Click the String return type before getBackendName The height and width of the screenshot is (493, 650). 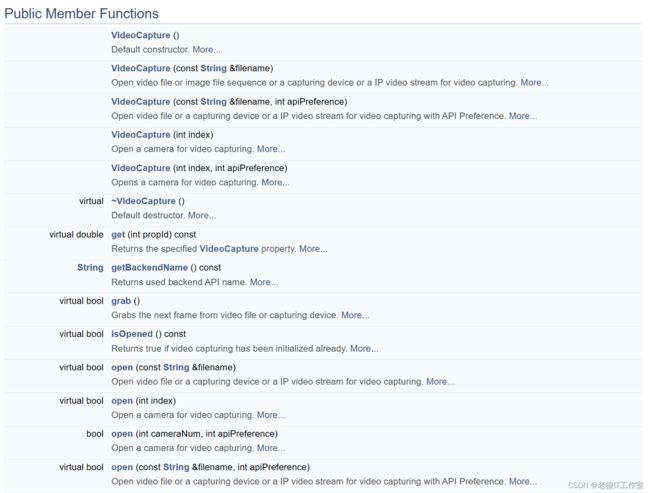(x=90, y=268)
